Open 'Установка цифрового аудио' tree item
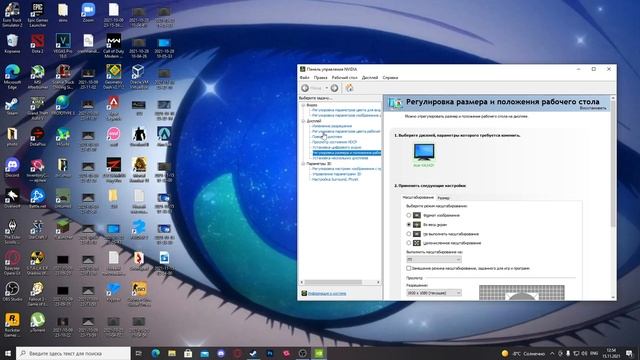Viewport: 640px width, 360px height. pyautogui.click(x=337, y=147)
